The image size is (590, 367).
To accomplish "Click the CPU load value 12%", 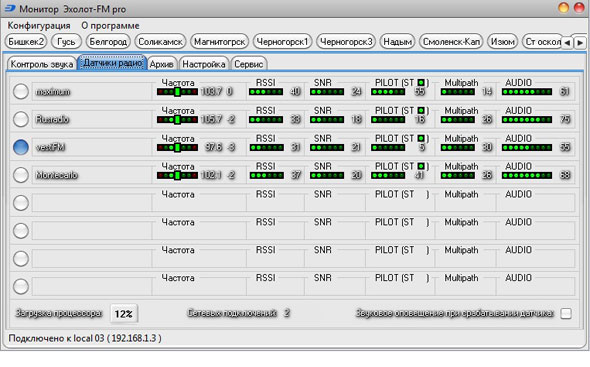I will 124,314.
